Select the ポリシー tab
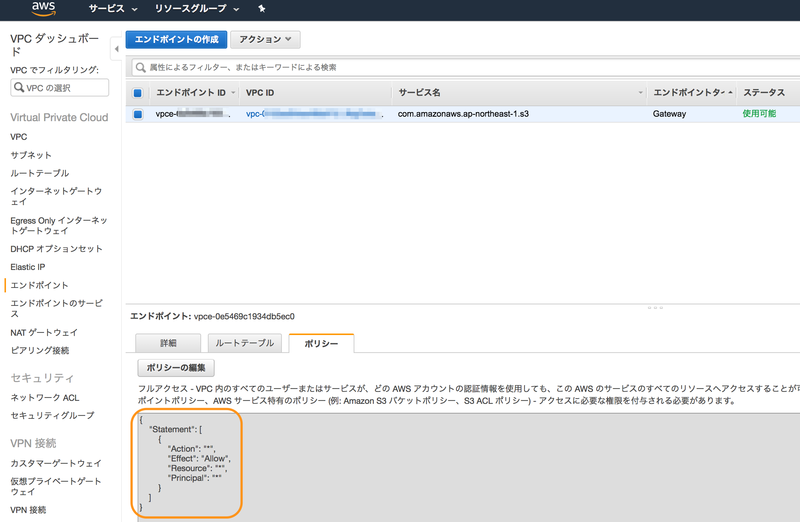The width and height of the screenshot is (800, 522). pos(321,343)
